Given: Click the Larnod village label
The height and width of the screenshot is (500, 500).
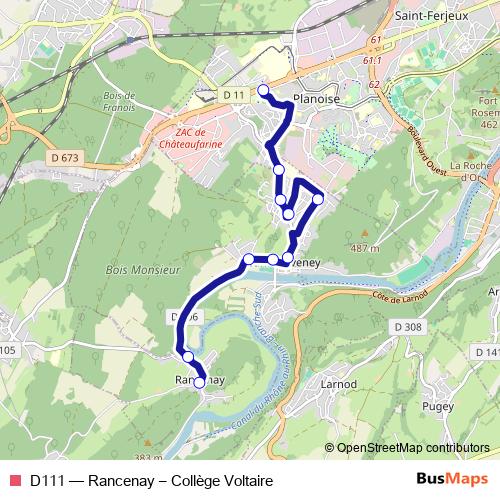Looking at the screenshot, I should coord(339,384).
